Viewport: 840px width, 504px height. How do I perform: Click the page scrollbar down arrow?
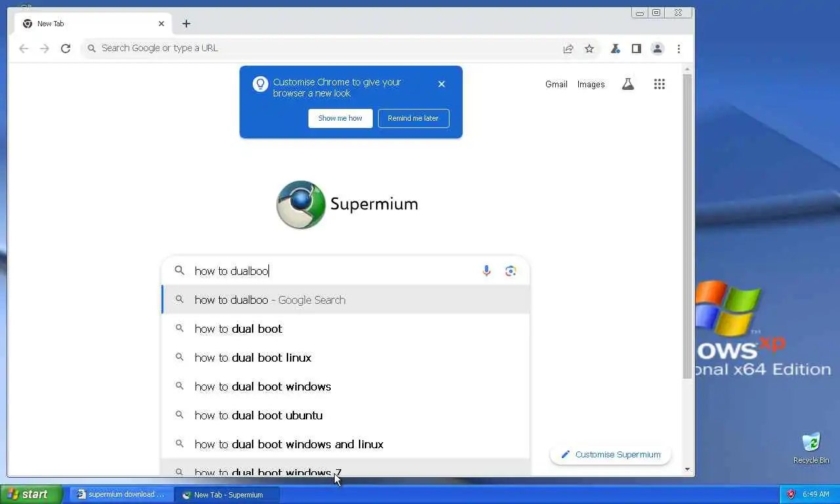coord(688,469)
